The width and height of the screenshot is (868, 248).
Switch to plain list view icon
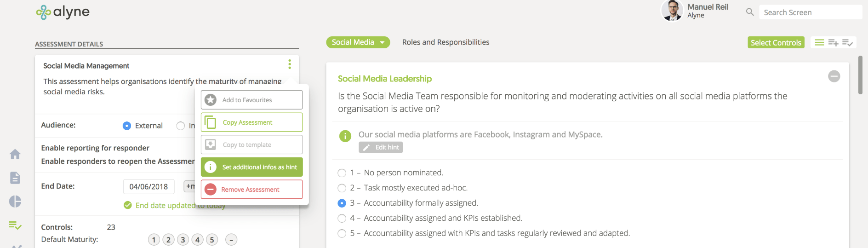[819, 42]
